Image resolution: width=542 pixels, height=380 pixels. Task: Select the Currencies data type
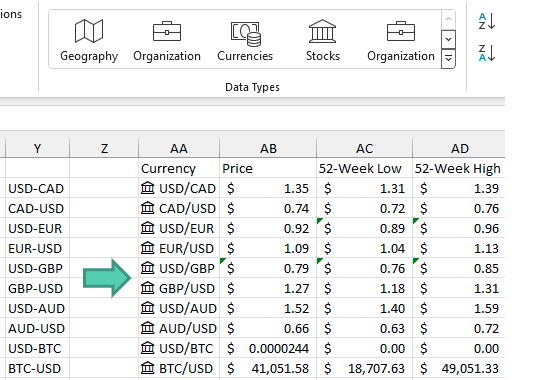(245, 40)
